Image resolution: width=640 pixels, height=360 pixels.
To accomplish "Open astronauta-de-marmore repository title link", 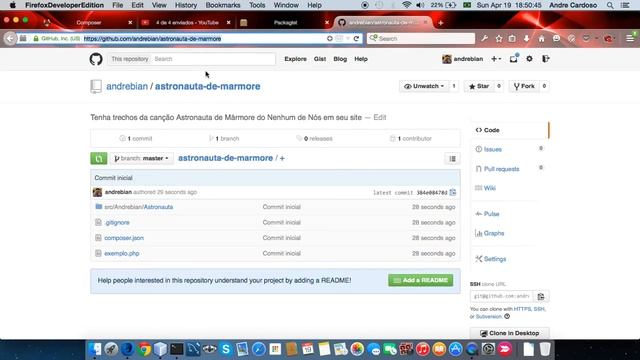I will click(207, 87).
